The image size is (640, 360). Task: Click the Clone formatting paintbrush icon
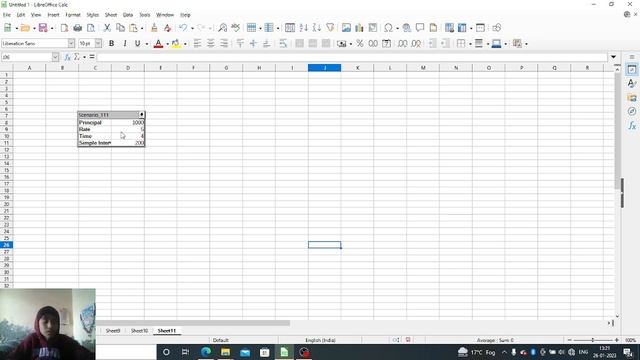coord(154,28)
